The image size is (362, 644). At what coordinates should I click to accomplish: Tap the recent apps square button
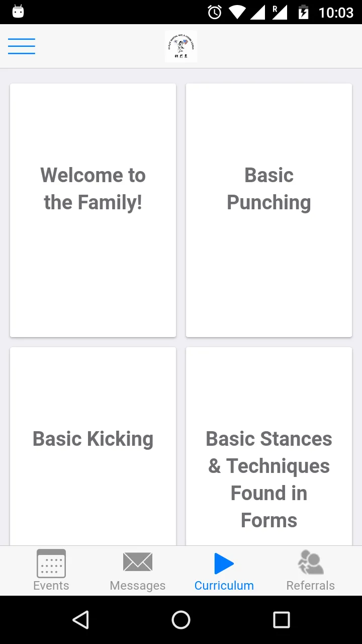pos(282,620)
